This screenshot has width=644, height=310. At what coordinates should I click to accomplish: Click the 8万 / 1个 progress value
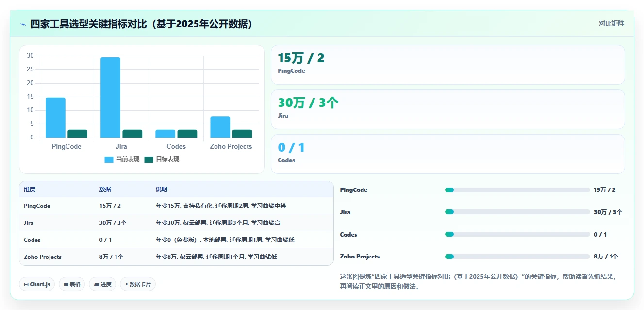pyautogui.click(x=606, y=257)
